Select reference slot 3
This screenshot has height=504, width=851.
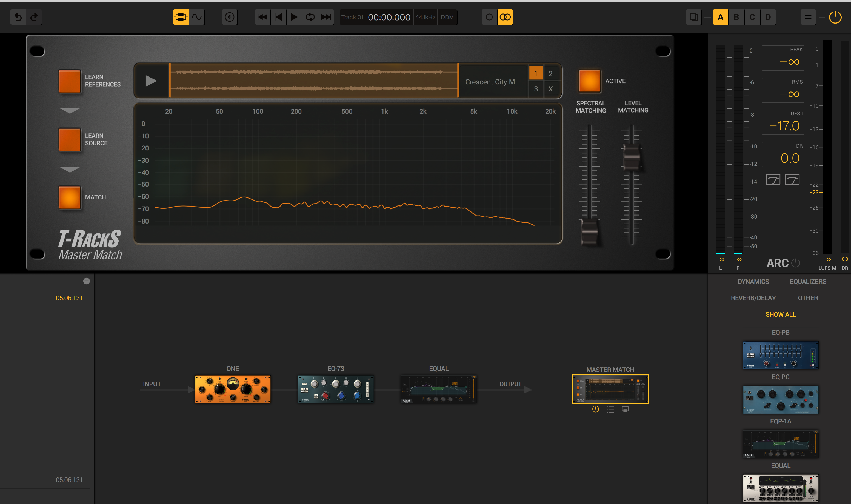[x=536, y=89]
